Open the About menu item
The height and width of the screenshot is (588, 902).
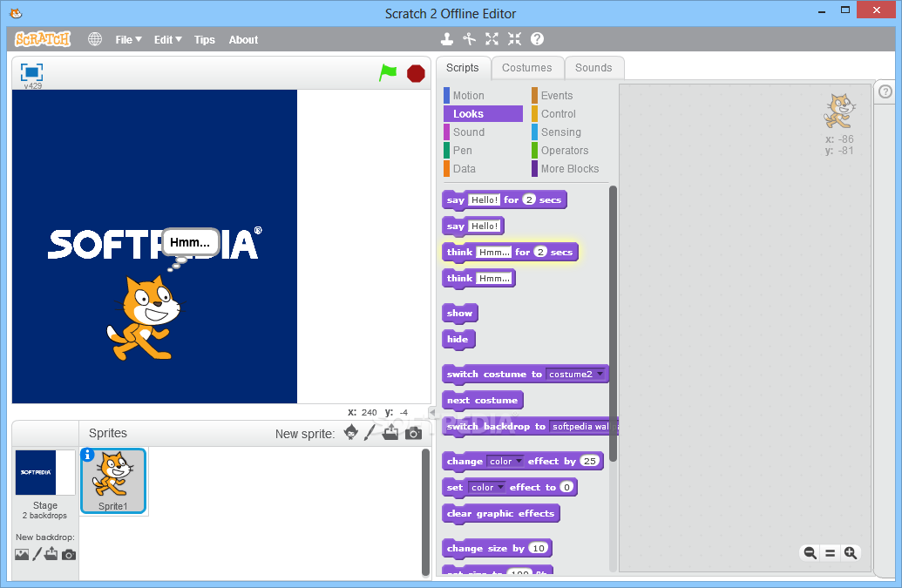243,40
